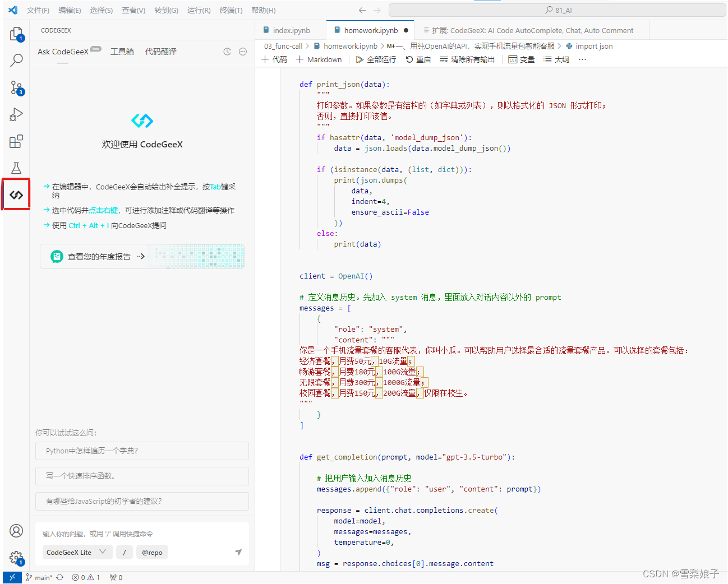The width and height of the screenshot is (728, 584).
Task: Switch to the CodeGeeX extension tab
Action: point(532,30)
